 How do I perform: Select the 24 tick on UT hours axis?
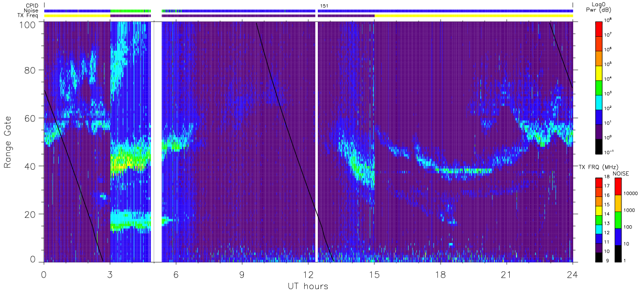coord(573,274)
